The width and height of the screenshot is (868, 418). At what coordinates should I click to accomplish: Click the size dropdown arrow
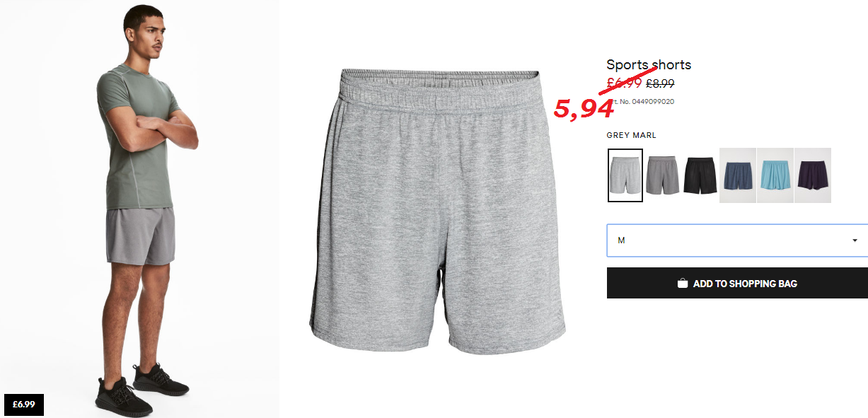(x=855, y=240)
